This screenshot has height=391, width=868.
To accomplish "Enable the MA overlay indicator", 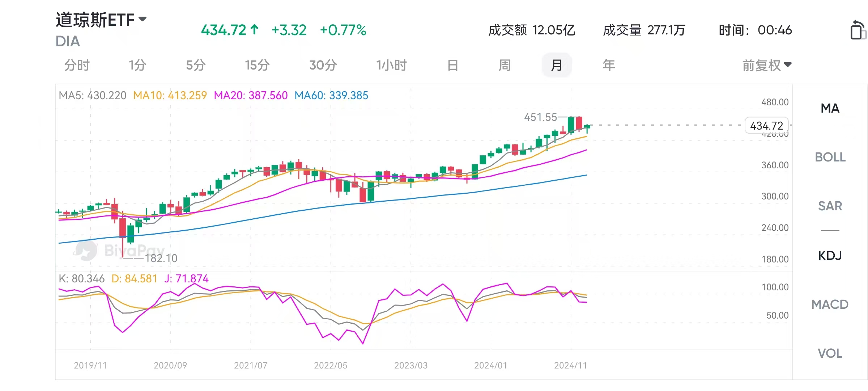I will pyautogui.click(x=830, y=108).
